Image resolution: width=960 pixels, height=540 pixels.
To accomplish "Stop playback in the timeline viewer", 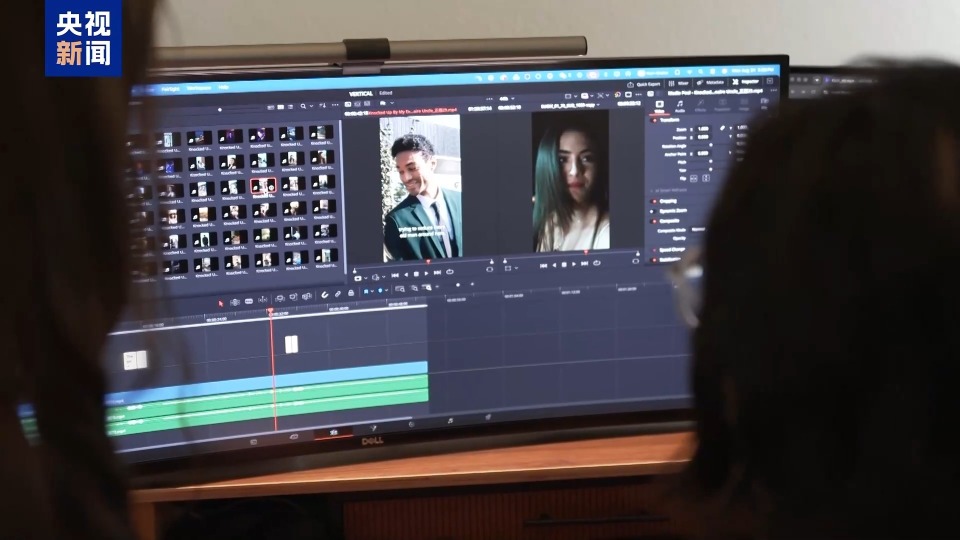I will tap(564, 264).
